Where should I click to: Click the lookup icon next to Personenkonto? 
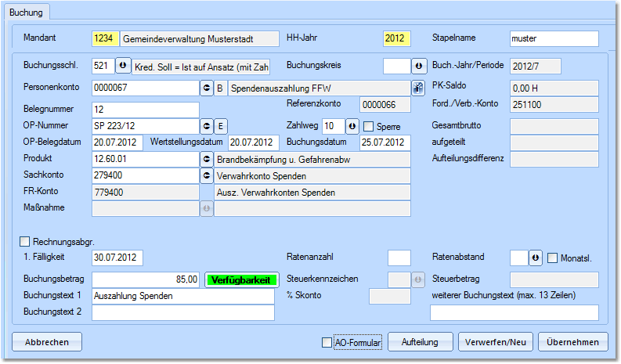coord(208,88)
